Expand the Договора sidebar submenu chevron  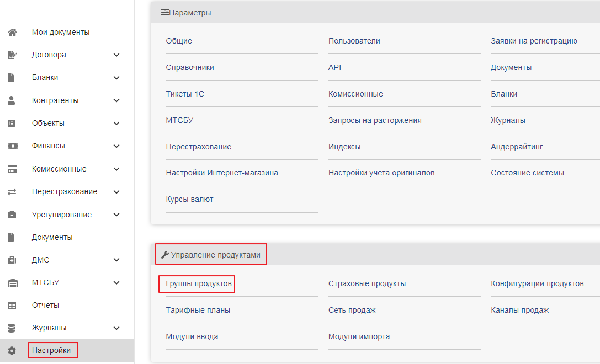(116, 55)
